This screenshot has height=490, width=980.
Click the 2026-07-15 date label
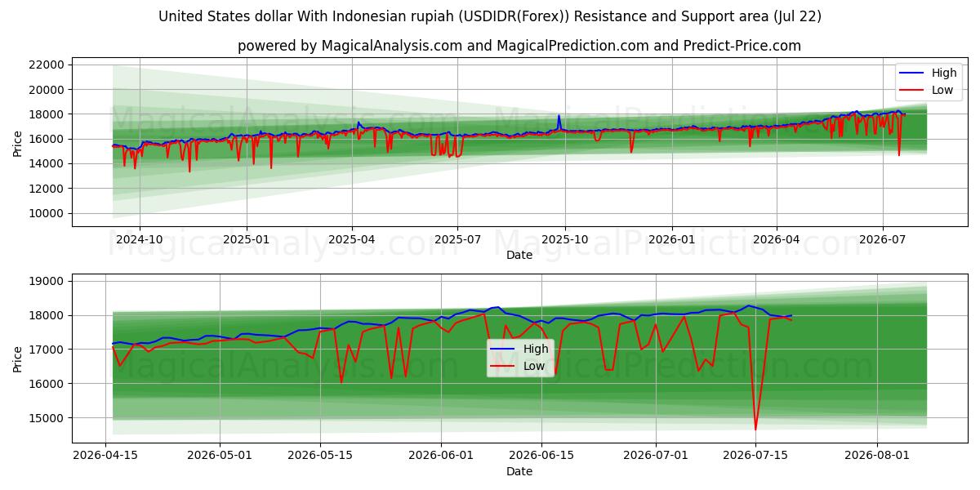click(x=755, y=456)
